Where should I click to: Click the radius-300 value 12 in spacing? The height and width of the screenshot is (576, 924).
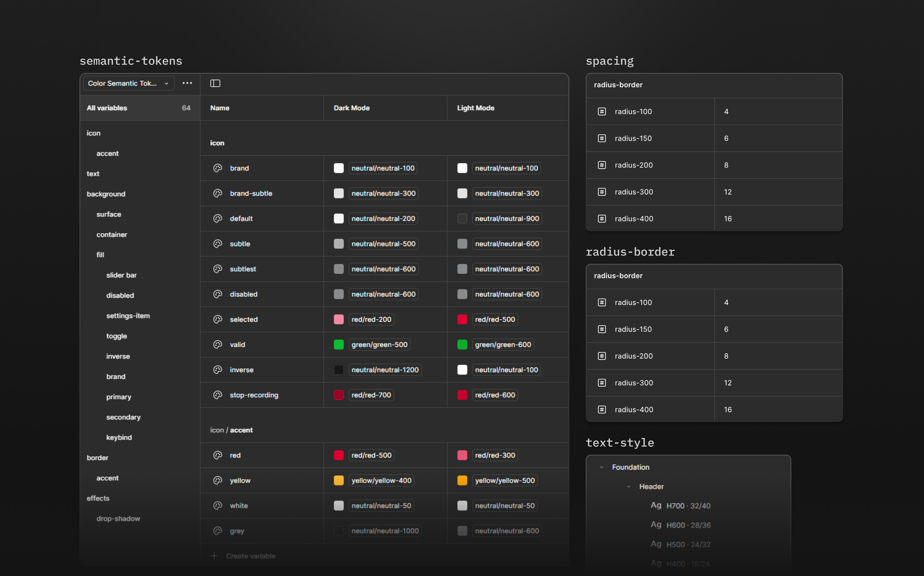(727, 192)
